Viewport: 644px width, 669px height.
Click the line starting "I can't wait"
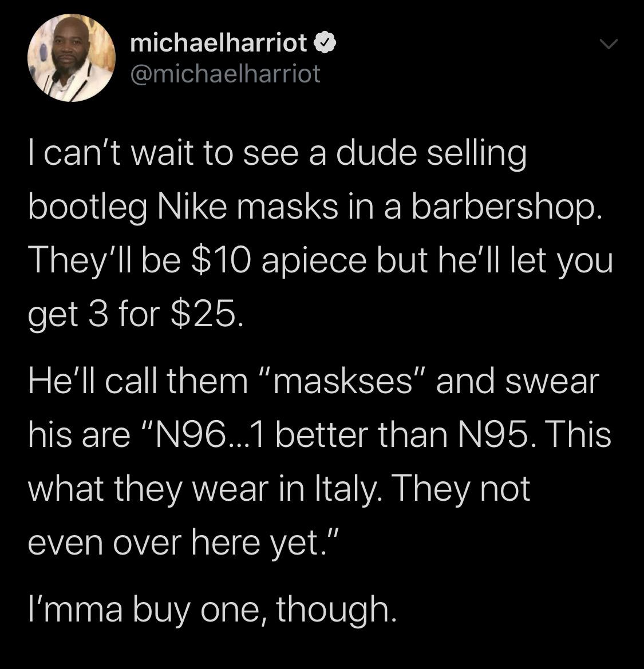tap(277, 155)
